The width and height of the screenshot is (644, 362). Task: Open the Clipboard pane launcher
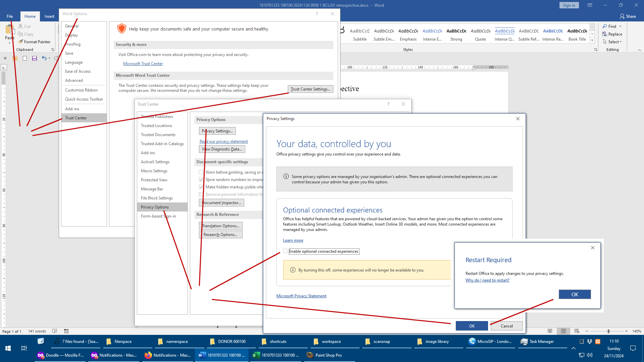53,50
